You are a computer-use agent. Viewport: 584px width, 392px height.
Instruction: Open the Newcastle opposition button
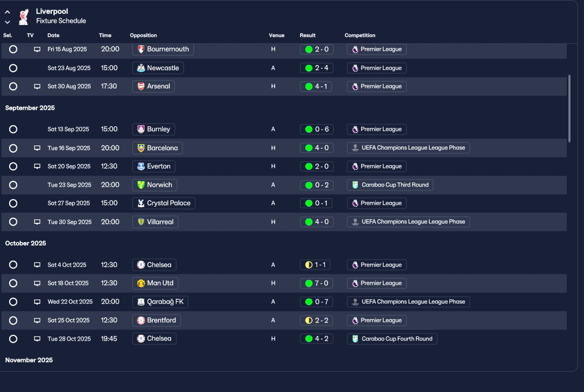coord(158,68)
